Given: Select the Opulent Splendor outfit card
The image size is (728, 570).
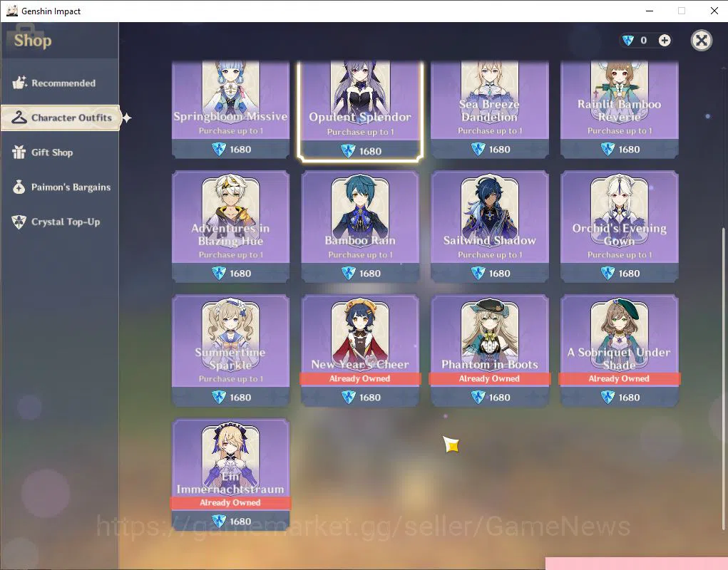Looking at the screenshot, I should coord(360,110).
